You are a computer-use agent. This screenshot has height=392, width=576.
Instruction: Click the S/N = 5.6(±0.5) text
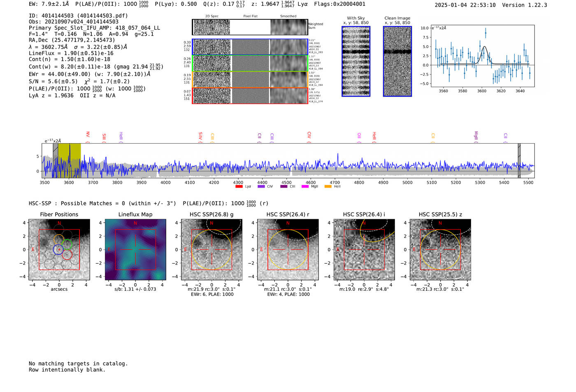[x=53, y=81]
